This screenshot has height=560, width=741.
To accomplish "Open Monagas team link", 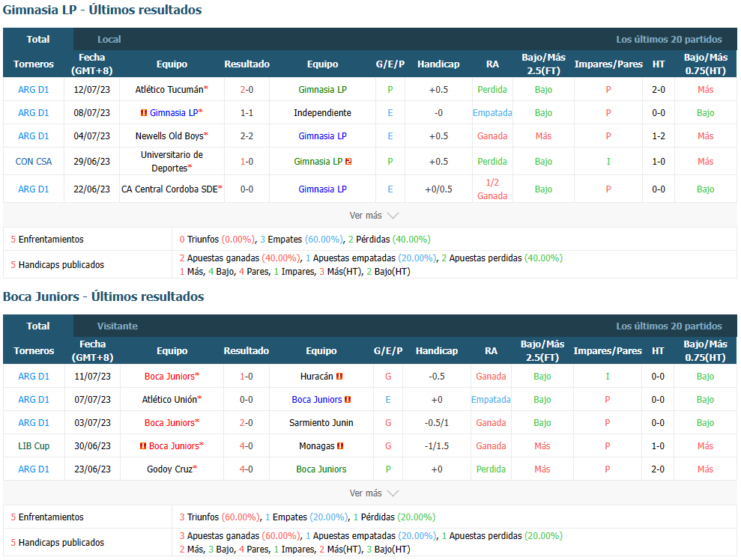I will [x=317, y=445].
